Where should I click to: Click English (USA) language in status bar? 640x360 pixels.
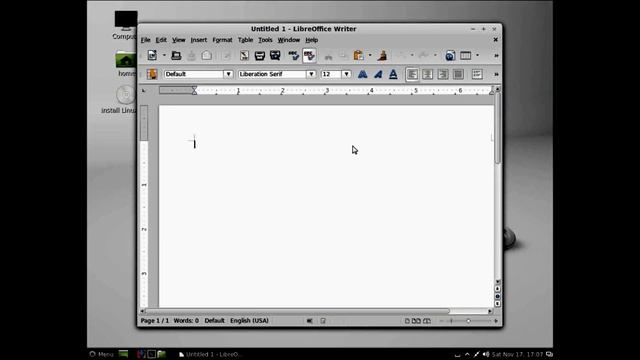(249, 320)
